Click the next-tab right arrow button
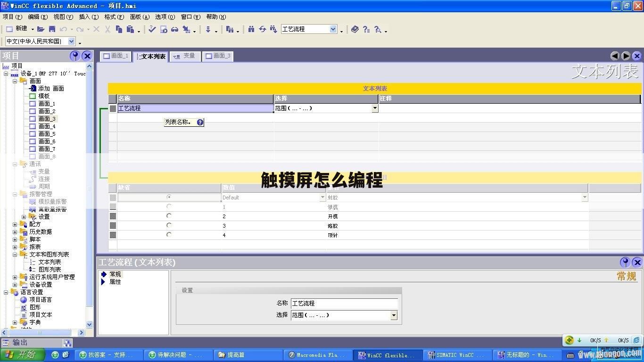Image resolution: width=644 pixels, height=362 pixels. [626, 56]
